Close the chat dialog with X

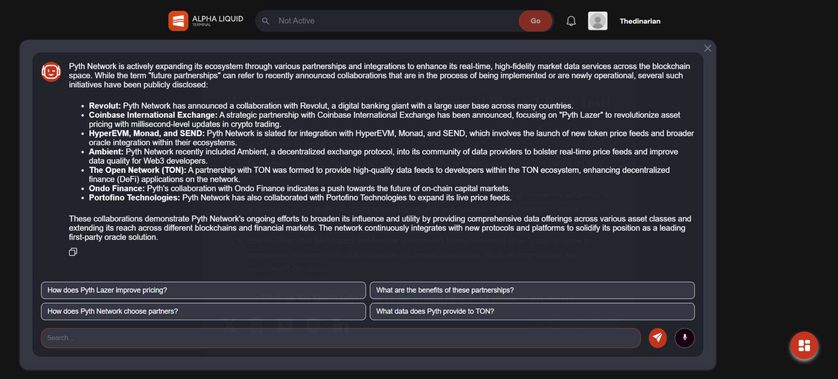click(x=708, y=49)
